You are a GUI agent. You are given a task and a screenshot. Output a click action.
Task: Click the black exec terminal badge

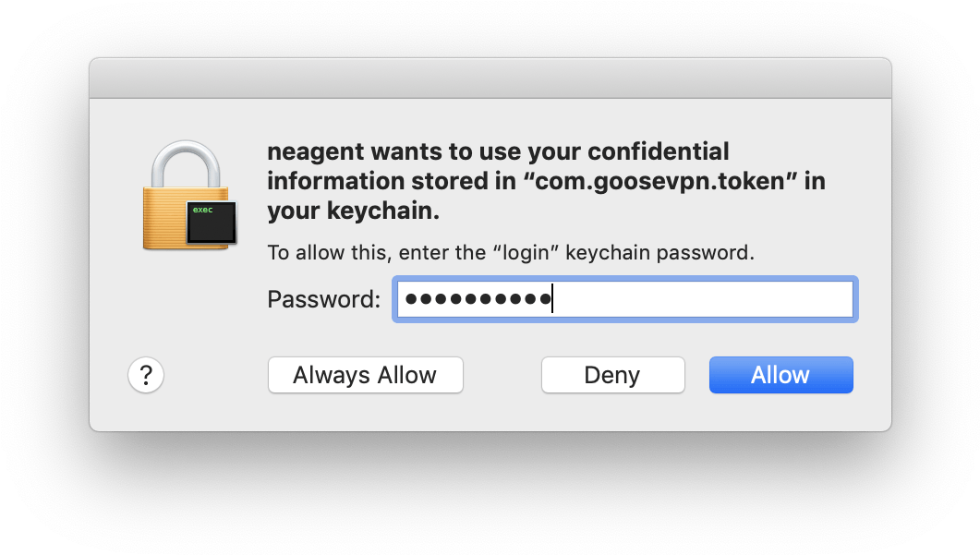point(212,223)
